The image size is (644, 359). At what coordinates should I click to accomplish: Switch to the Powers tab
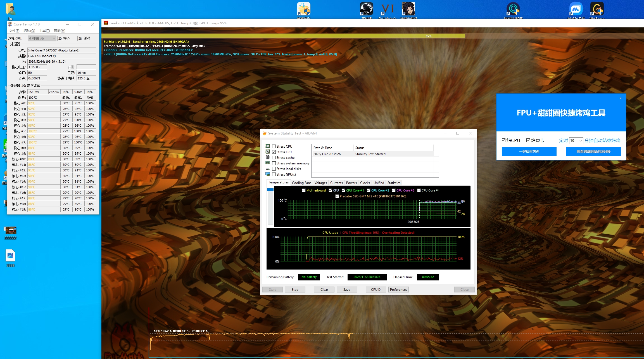click(x=351, y=183)
